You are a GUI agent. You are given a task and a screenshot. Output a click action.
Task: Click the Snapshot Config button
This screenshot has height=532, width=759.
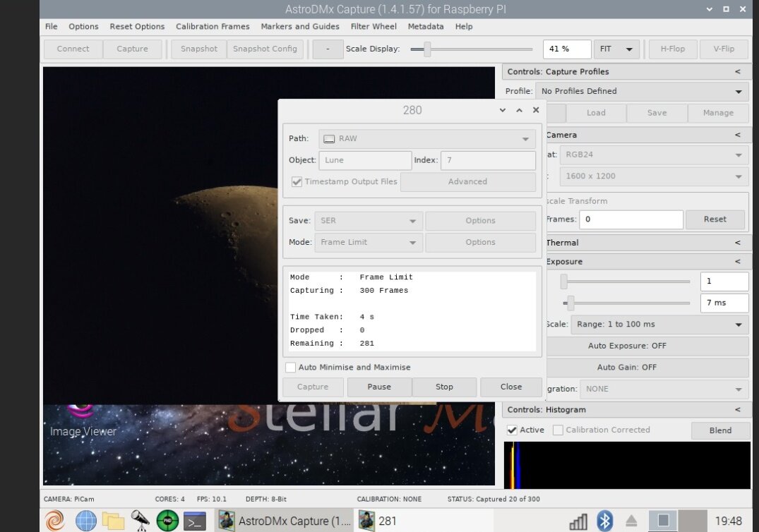[x=265, y=49]
